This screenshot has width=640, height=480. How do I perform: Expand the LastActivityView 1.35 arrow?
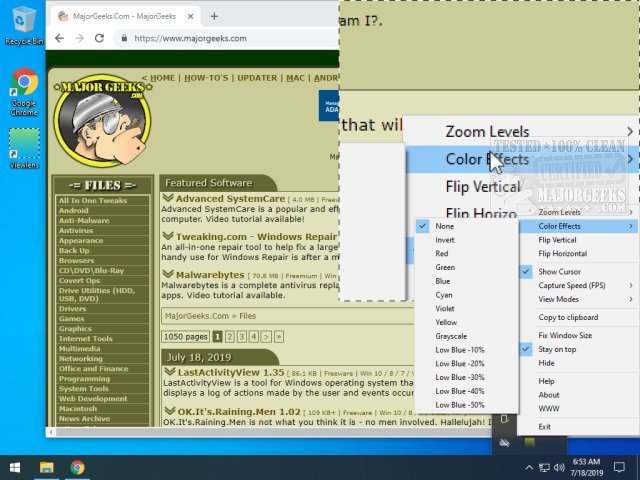169,372
